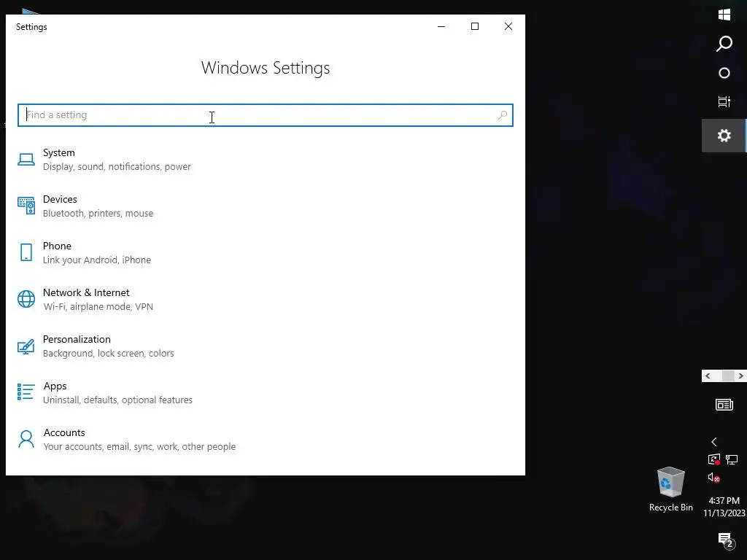The image size is (747, 560).
Task: Open News and interests taskbar icon
Action: click(x=724, y=405)
